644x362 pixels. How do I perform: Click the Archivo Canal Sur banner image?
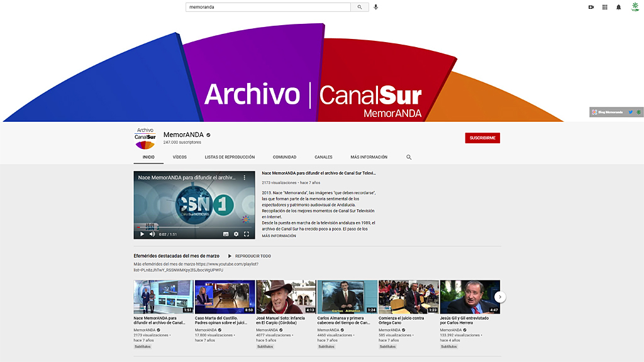pyautogui.click(x=284, y=72)
